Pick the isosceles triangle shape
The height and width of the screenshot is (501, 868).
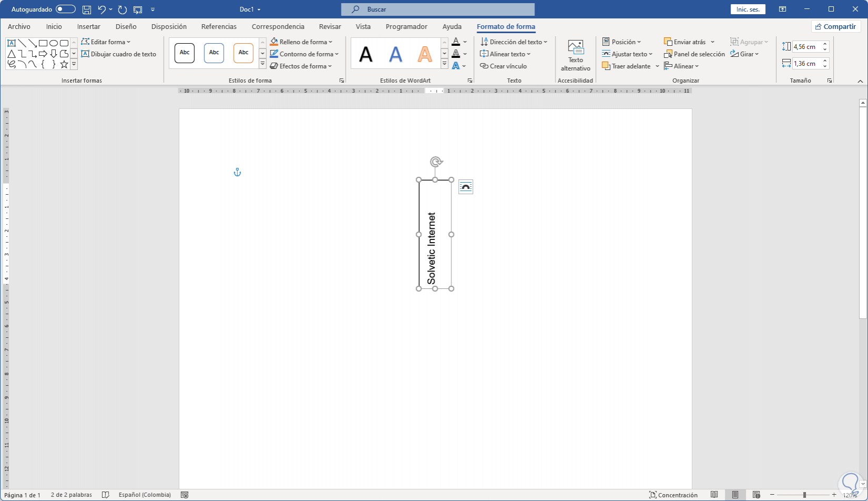11,54
